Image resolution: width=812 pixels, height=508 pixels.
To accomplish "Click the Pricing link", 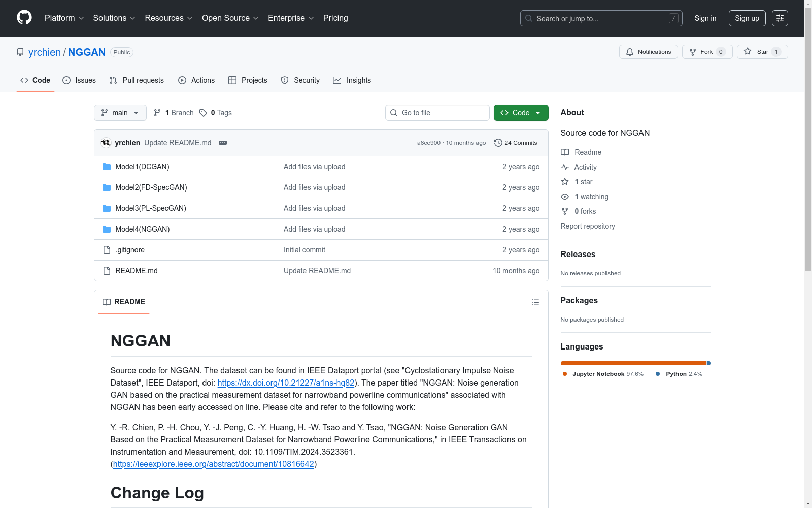I will [335, 18].
